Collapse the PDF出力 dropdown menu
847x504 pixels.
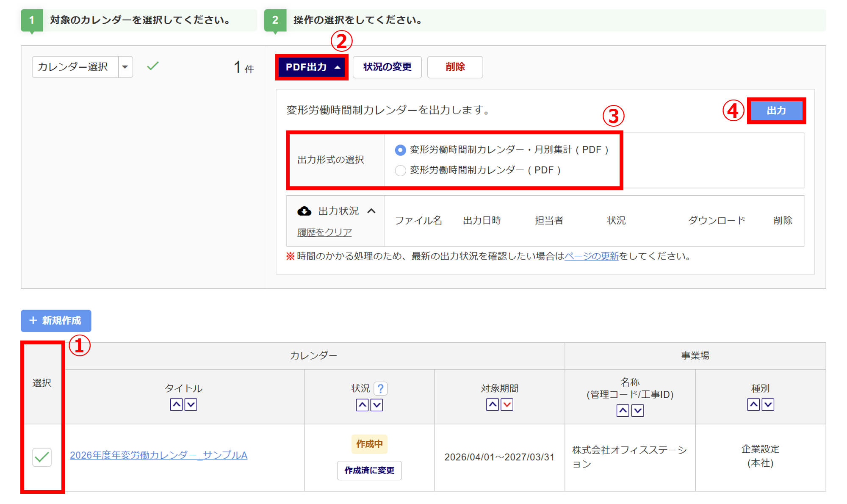(312, 67)
